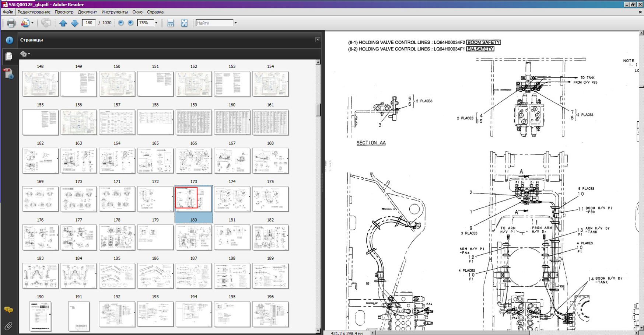Click the zoom in plus button
Screen dimensions: 644x335
(x=130, y=23)
